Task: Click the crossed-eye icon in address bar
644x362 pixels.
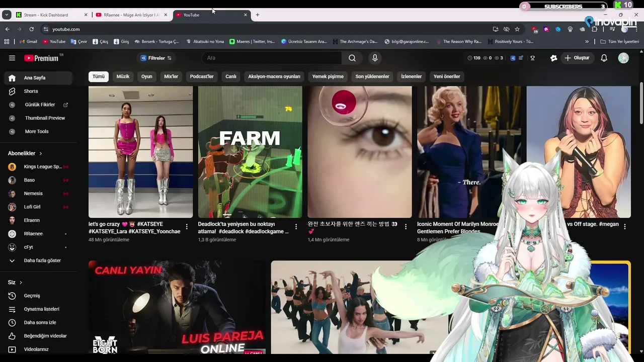Action: click(x=506, y=29)
